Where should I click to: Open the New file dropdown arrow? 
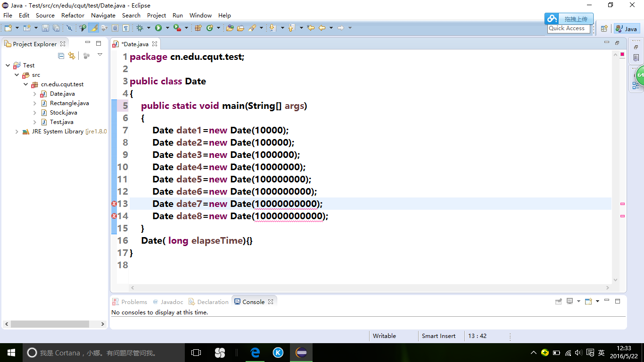click(x=17, y=28)
